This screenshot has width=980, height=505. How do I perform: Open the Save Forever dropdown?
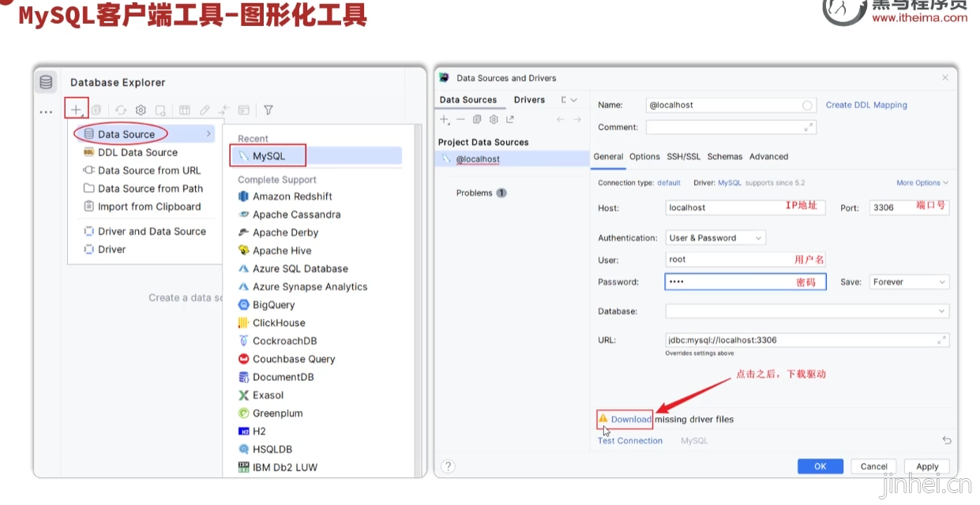[909, 282]
